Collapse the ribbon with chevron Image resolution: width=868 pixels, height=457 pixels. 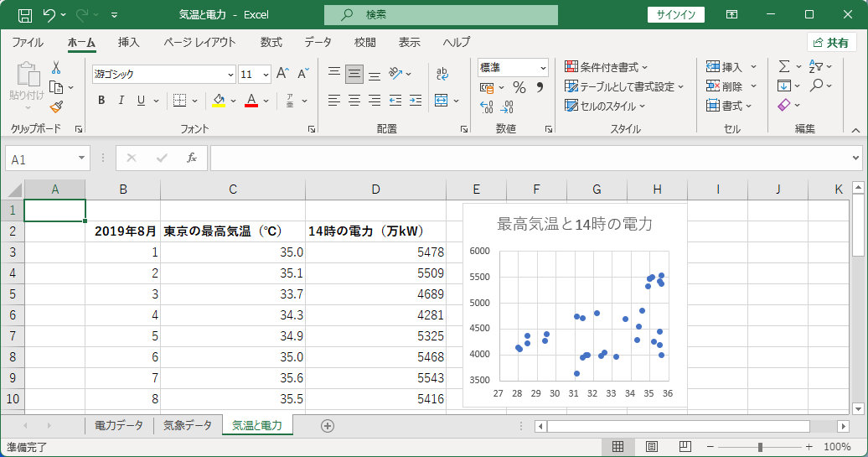point(855,131)
